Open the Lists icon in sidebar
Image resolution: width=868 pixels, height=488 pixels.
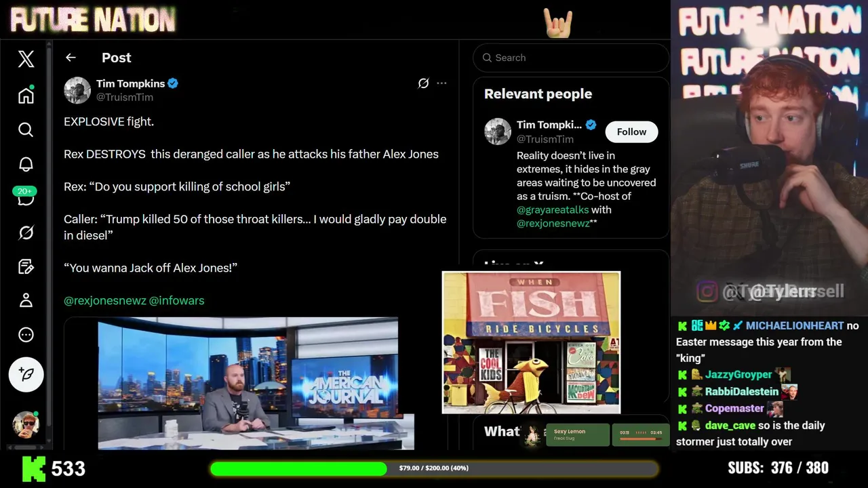[x=26, y=266]
